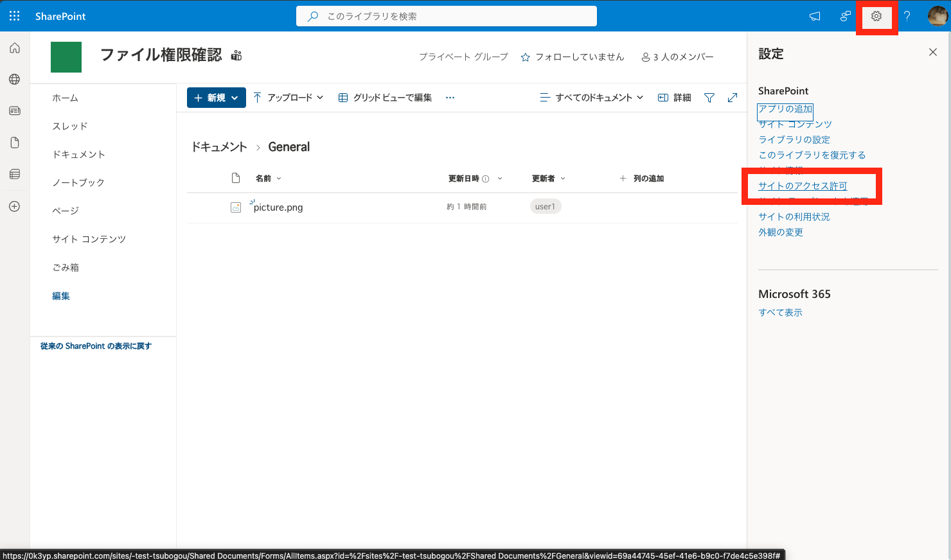Open the user profile avatar

tap(938, 16)
